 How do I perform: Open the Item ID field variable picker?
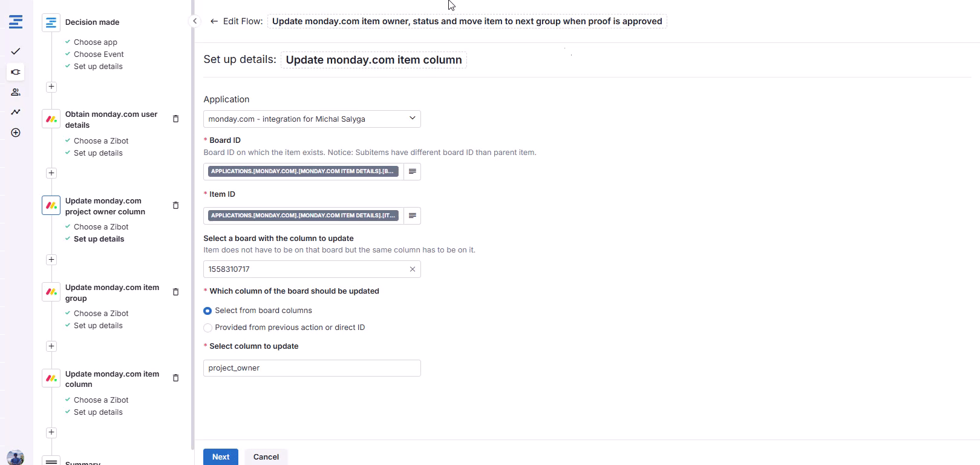pyautogui.click(x=413, y=216)
